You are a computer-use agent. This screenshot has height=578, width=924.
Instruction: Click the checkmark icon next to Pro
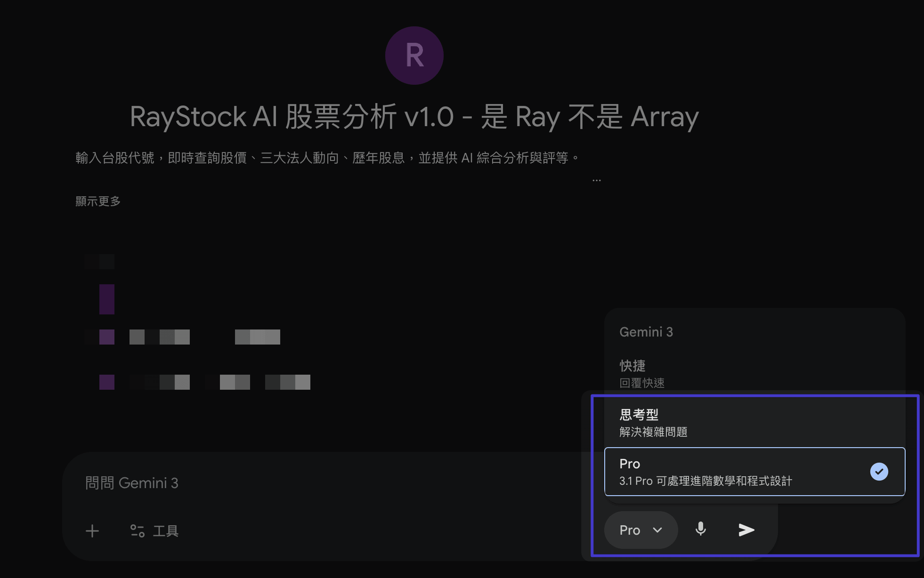click(879, 471)
